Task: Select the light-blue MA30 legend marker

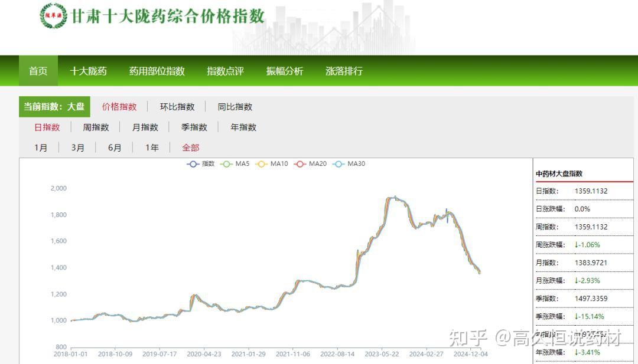Action: click(x=340, y=164)
